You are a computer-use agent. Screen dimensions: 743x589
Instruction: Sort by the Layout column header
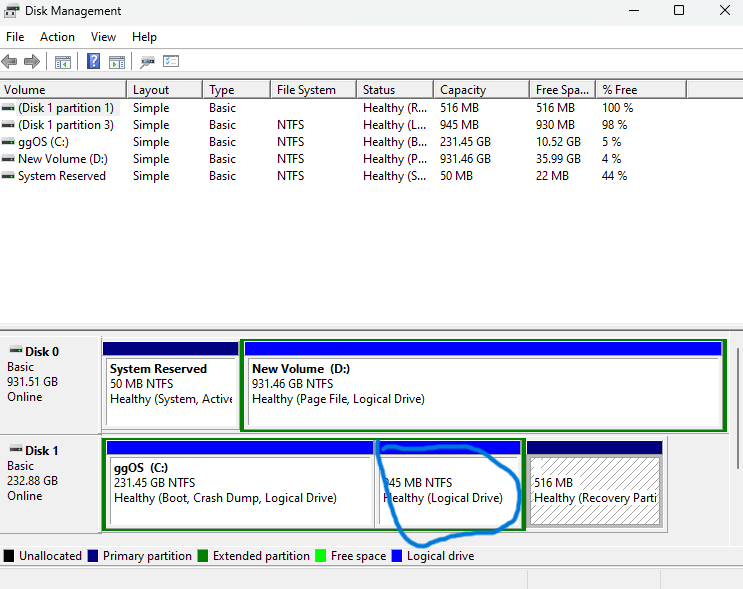pos(164,90)
